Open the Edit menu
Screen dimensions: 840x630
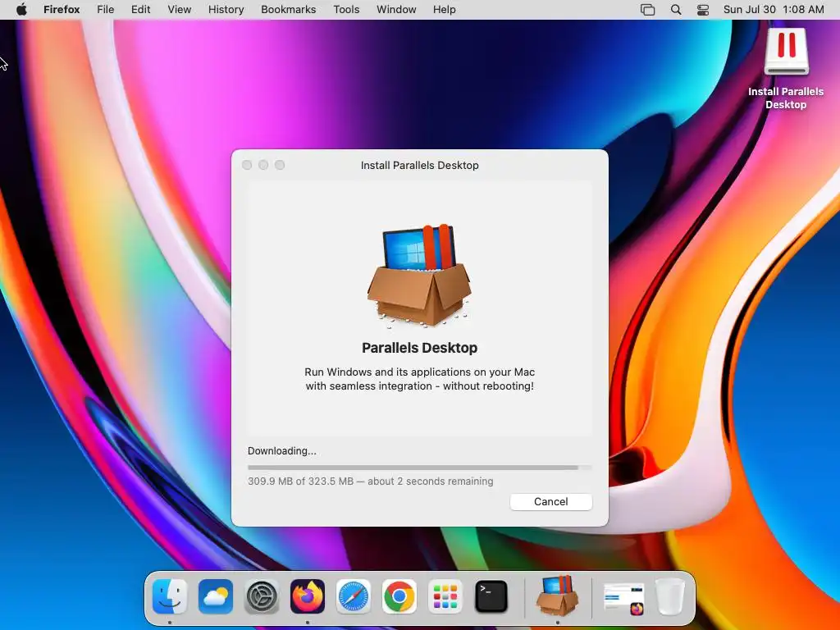141,9
